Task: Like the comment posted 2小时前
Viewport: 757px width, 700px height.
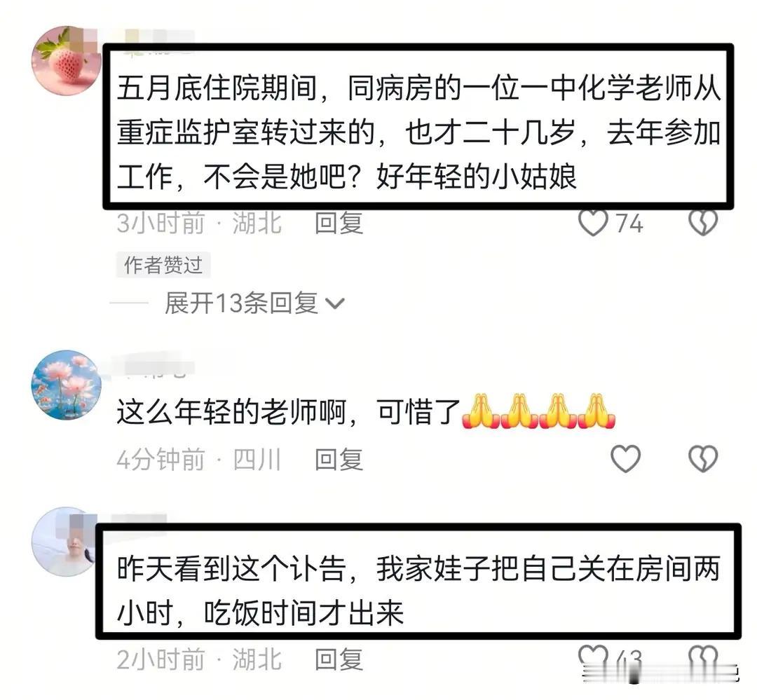Action: (x=593, y=657)
